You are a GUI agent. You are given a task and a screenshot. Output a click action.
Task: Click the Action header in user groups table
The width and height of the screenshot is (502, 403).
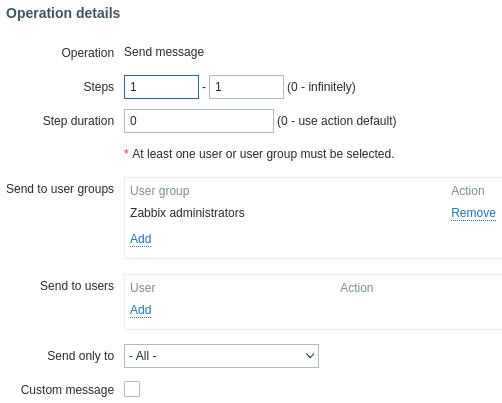point(468,191)
